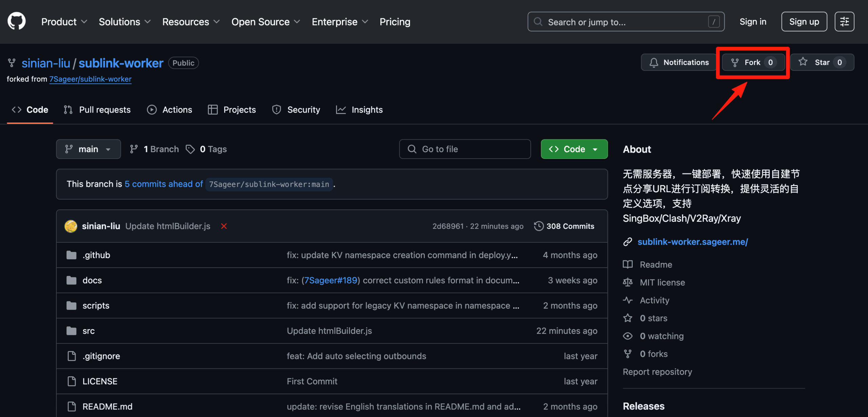The image size is (868, 417).
Task: Expand the Open Source menu
Action: 265,22
